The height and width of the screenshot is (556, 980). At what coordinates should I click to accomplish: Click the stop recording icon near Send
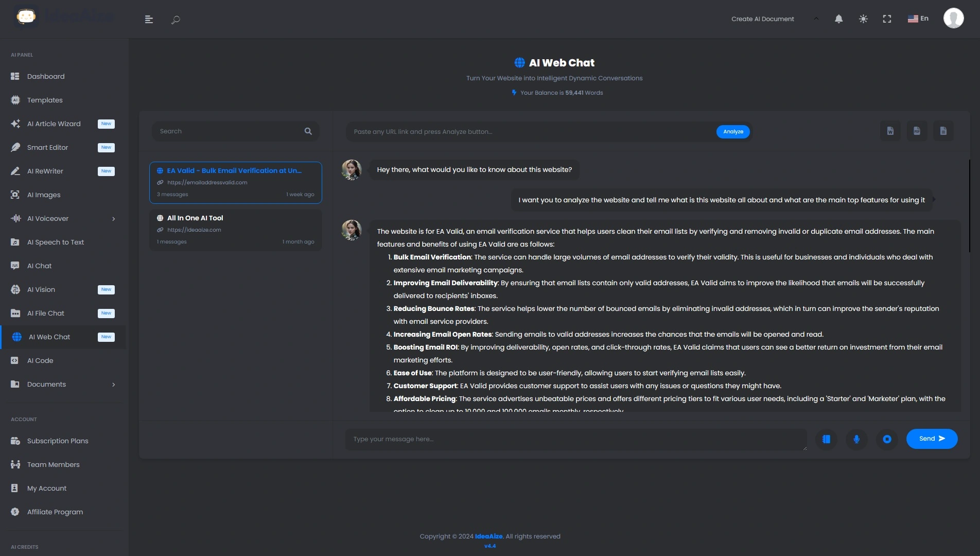coord(887,439)
